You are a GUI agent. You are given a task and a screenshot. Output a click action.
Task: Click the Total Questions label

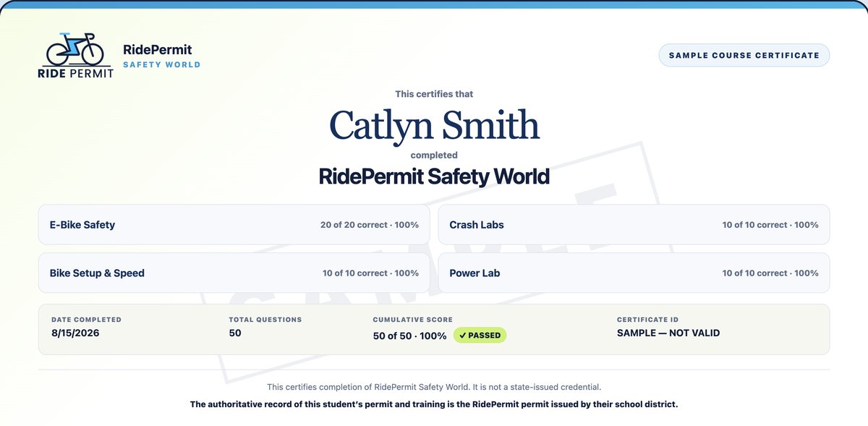pyautogui.click(x=265, y=320)
